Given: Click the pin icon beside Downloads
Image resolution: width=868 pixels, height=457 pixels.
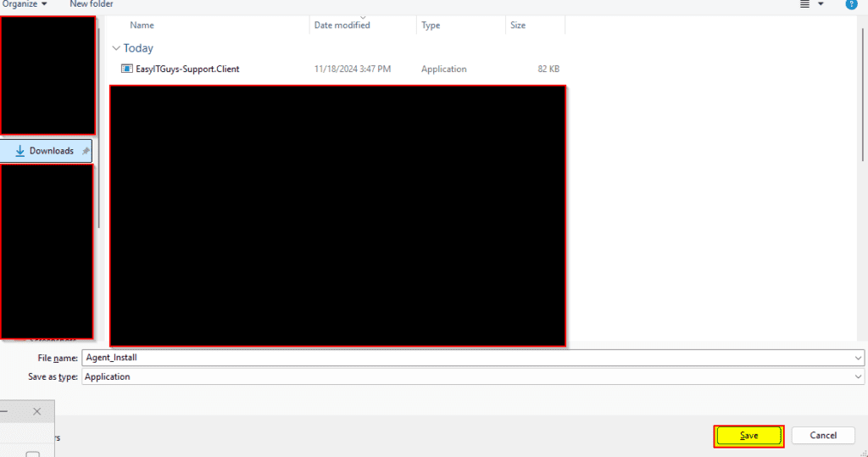Looking at the screenshot, I should [86, 151].
